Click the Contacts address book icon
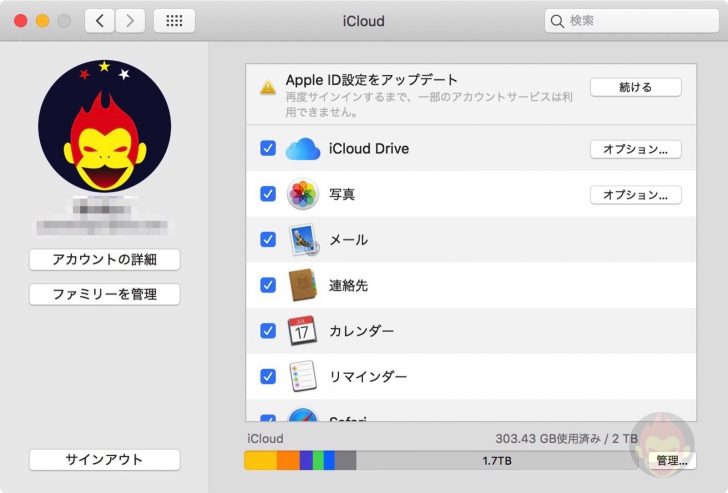728x493 pixels. (x=303, y=285)
